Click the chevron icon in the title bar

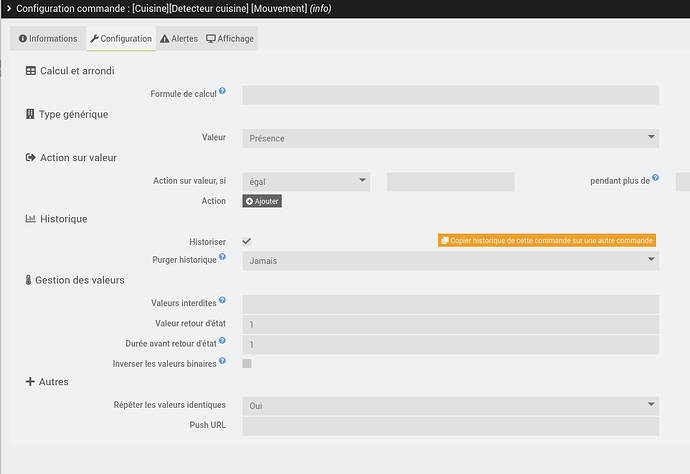click(x=8, y=8)
